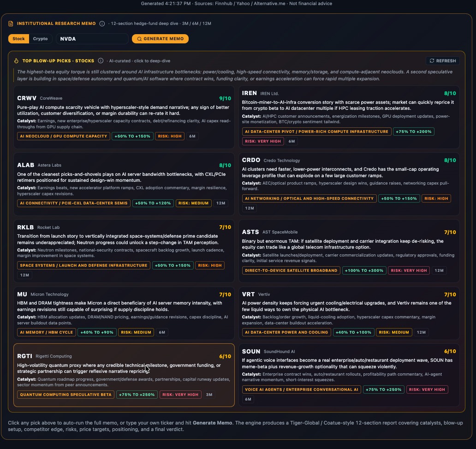Click the 9/10 score on CRWV
The width and height of the screenshot is (476, 449).
pyautogui.click(x=225, y=98)
